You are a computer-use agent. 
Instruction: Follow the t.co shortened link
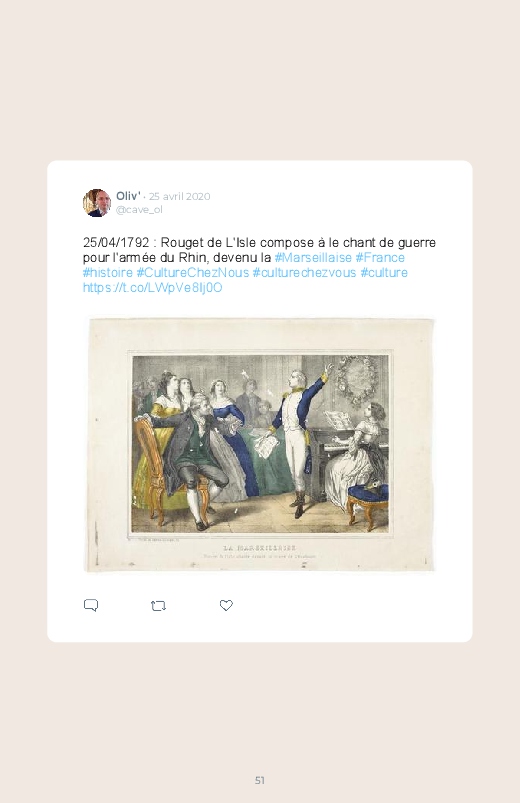click(153, 287)
